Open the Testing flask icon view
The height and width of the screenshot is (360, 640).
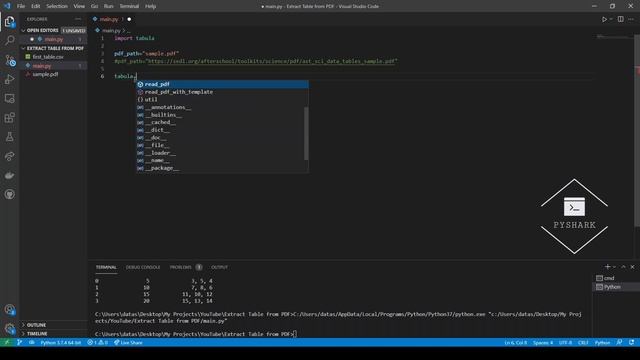coord(9,137)
